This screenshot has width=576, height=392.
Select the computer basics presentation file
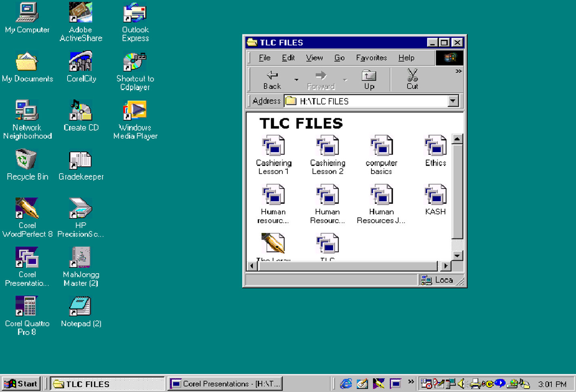pyautogui.click(x=381, y=147)
